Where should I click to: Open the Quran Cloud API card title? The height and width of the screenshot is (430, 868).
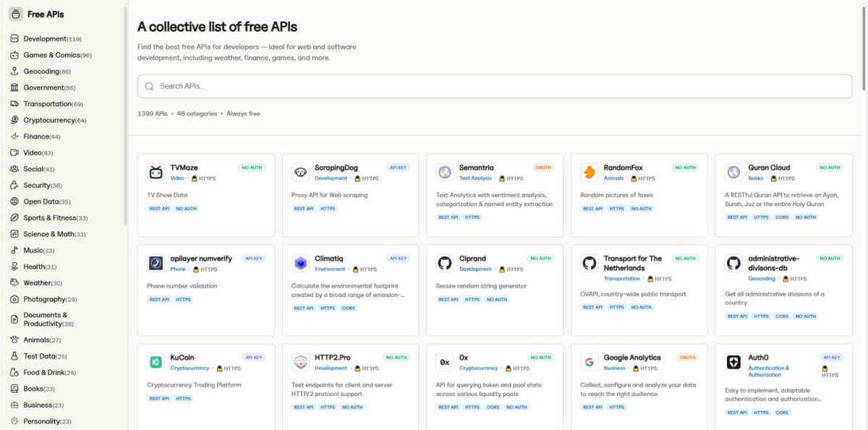[769, 168]
